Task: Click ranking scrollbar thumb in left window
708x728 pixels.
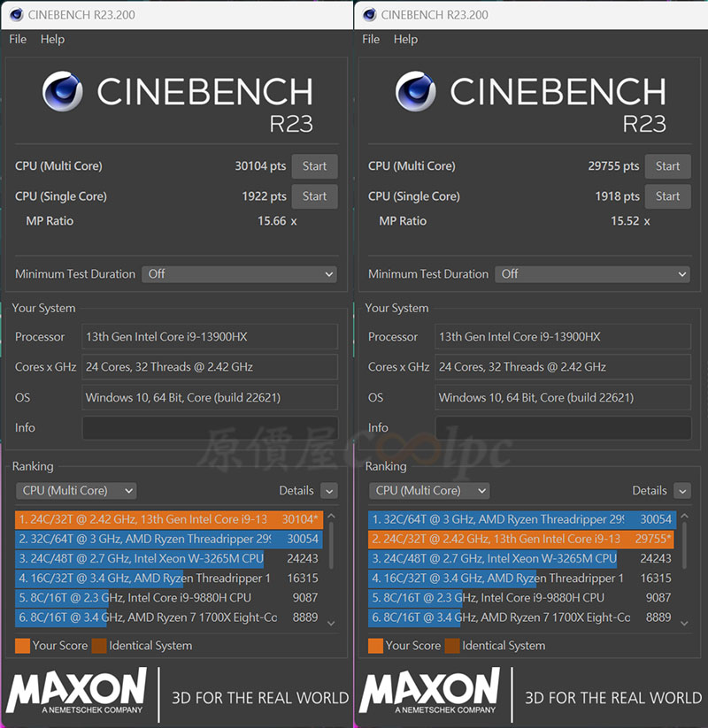Action: (x=331, y=546)
